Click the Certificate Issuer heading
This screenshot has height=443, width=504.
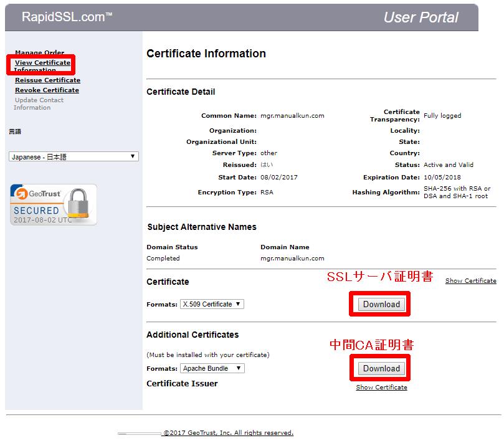pyautogui.click(x=182, y=384)
